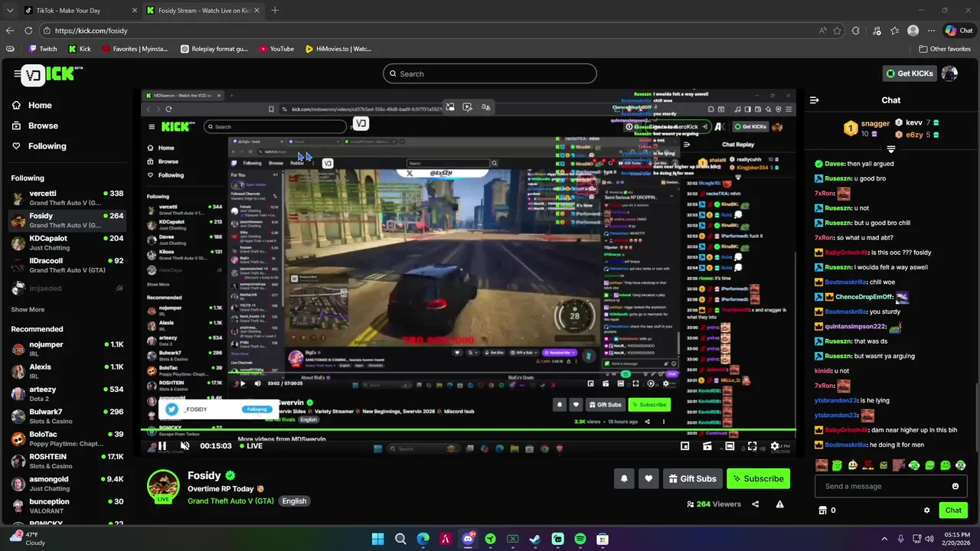Open Steam from the taskbar

tap(535, 540)
